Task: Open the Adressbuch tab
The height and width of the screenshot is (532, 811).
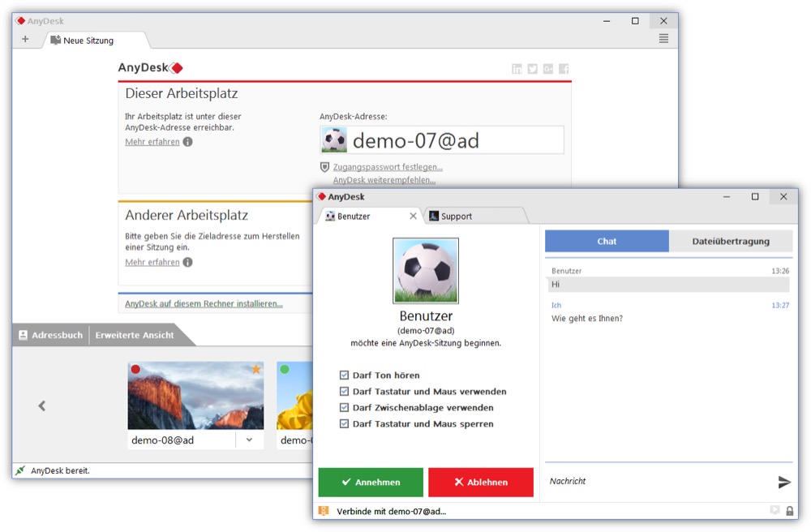Action: (50, 335)
